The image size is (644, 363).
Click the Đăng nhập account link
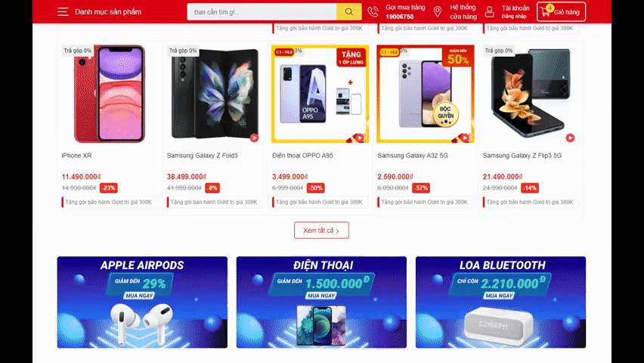[x=514, y=17]
